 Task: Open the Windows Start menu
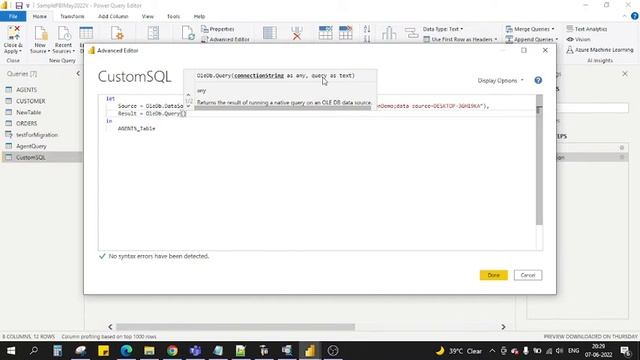point(11,351)
